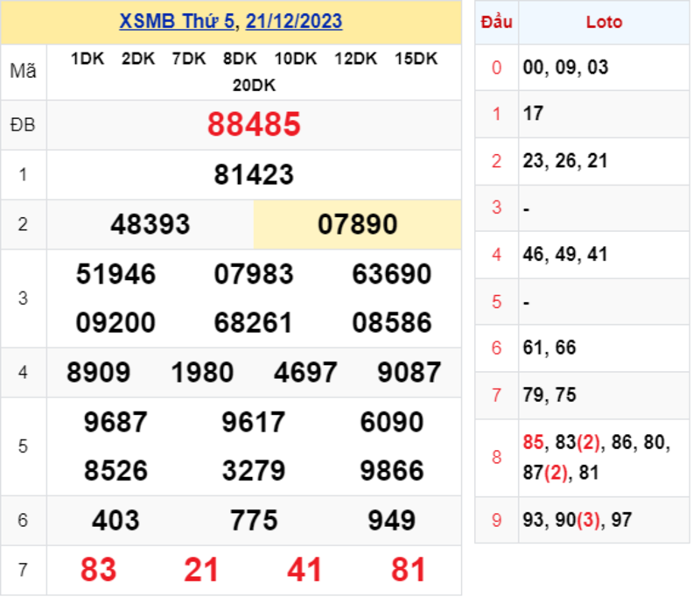The height and width of the screenshot is (597, 700).
Task: Click the seventh prize number 83
Action: tap(100, 570)
